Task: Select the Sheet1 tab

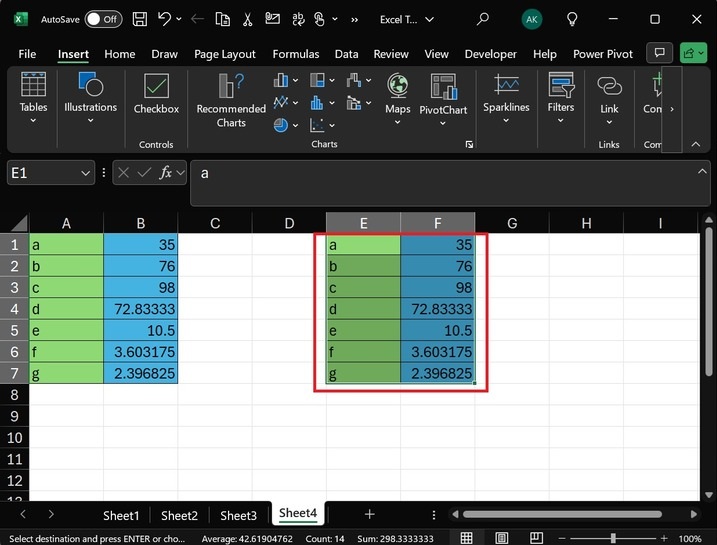Action: pos(121,515)
